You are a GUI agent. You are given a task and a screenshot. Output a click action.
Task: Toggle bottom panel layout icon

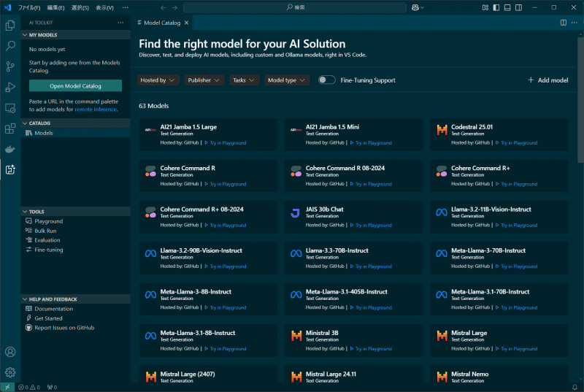pyautogui.click(x=507, y=7)
